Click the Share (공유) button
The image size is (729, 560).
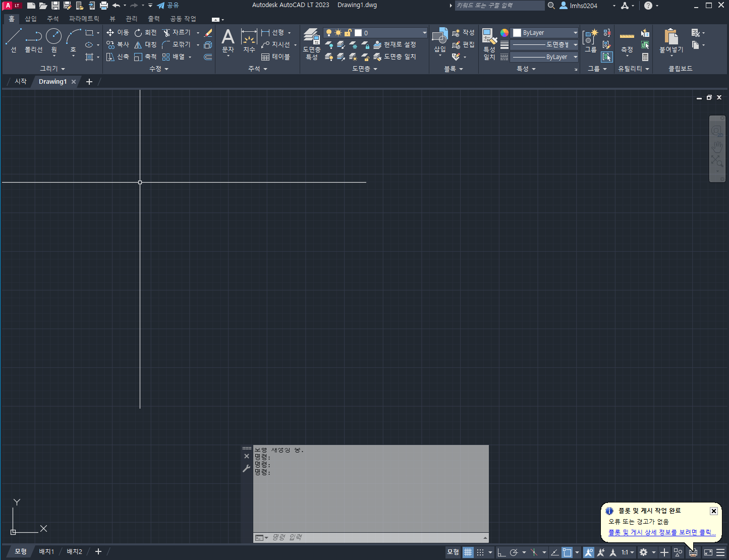tap(168, 6)
